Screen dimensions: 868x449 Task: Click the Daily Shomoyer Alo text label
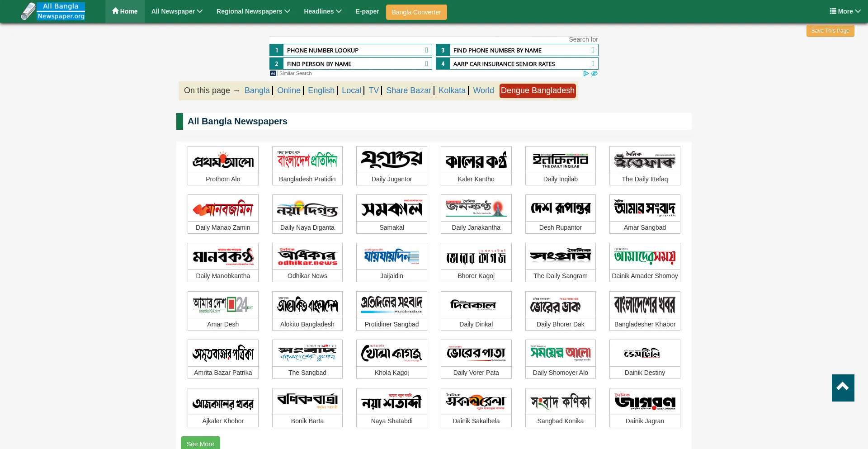pyautogui.click(x=561, y=373)
